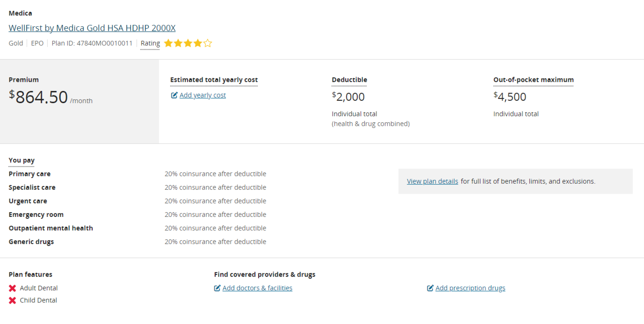The height and width of the screenshot is (324, 644).
Task: Click the empty fifth rating star
Action: (x=208, y=43)
